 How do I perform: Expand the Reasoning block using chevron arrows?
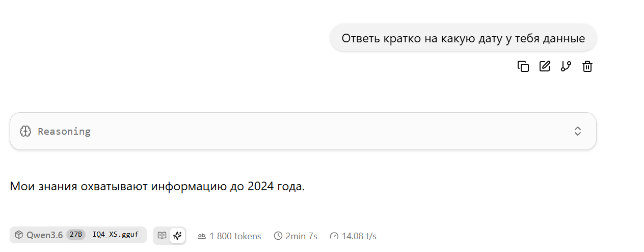pyautogui.click(x=578, y=131)
